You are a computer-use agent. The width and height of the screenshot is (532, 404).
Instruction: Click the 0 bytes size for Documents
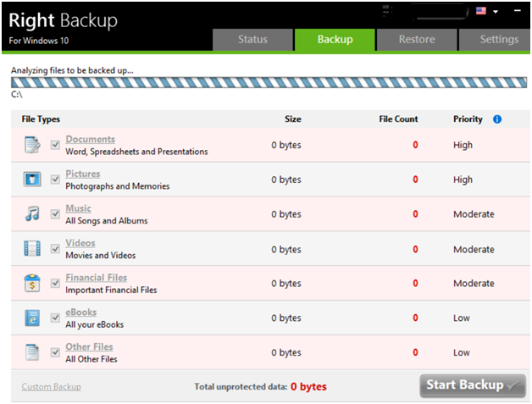[286, 145]
